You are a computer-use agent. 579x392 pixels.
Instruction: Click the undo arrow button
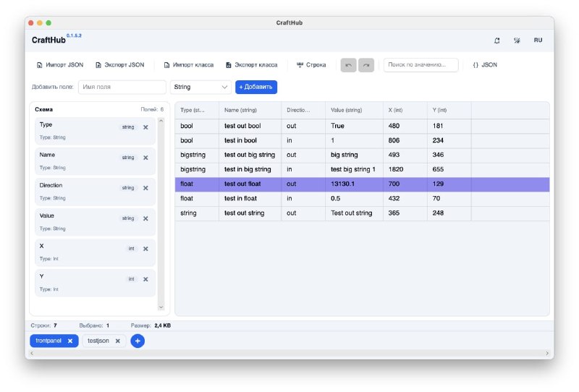(x=348, y=65)
